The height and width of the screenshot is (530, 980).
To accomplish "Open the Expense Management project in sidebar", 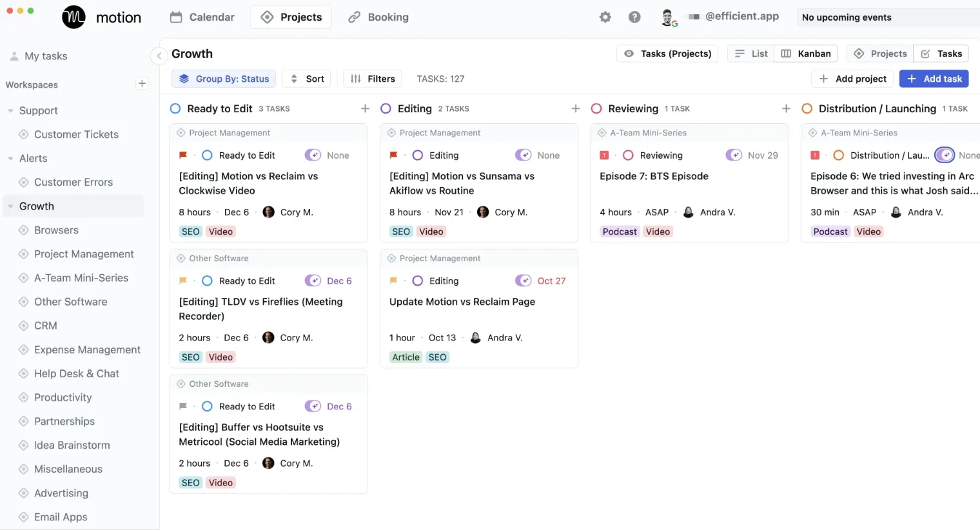I will (87, 349).
